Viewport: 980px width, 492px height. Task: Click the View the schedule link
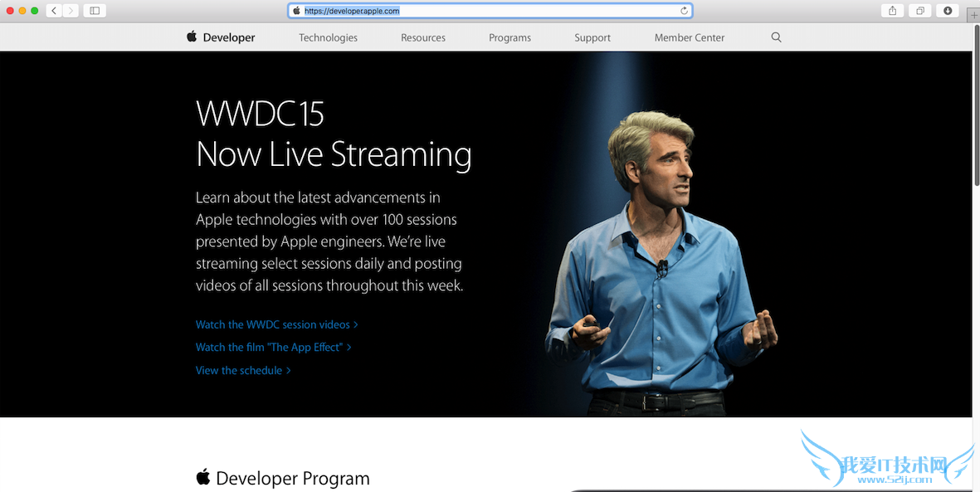(242, 370)
